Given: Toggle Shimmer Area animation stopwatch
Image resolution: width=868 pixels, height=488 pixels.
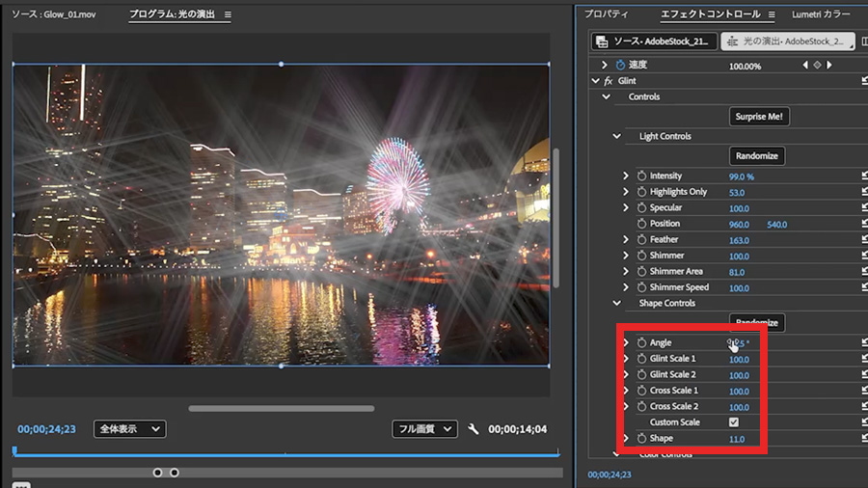Looking at the screenshot, I should click(641, 271).
